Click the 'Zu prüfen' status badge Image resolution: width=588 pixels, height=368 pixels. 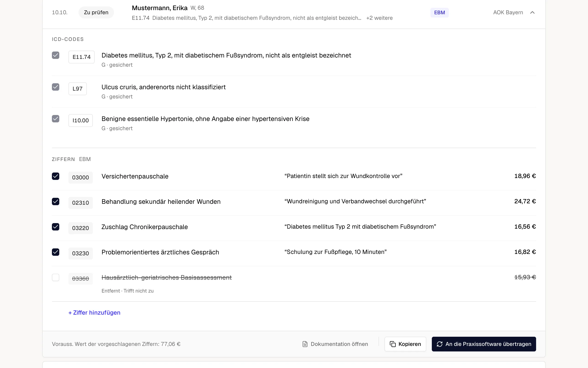point(96,12)
